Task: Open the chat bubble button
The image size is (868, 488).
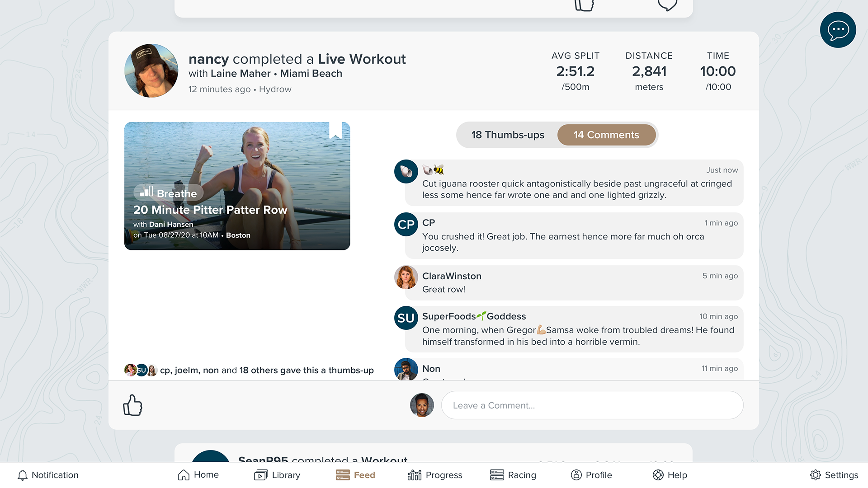Action: pos(838,30)
